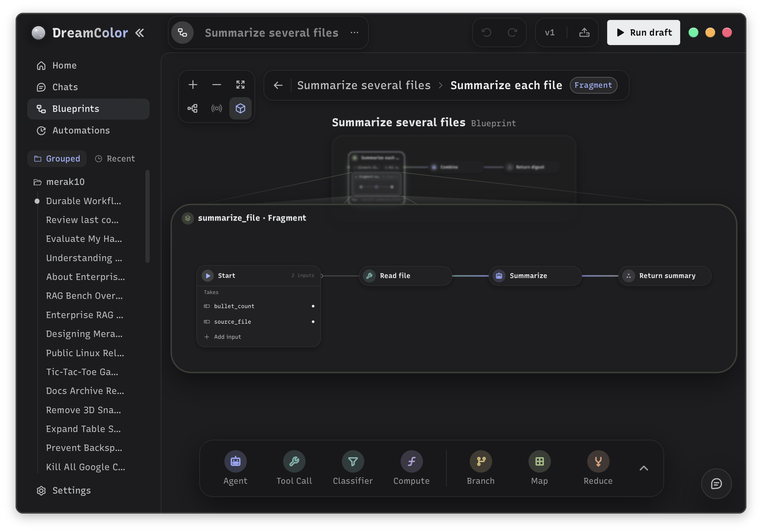Add a Classifier node
This screenshot has height=532, width=762.
coord(353,468)
